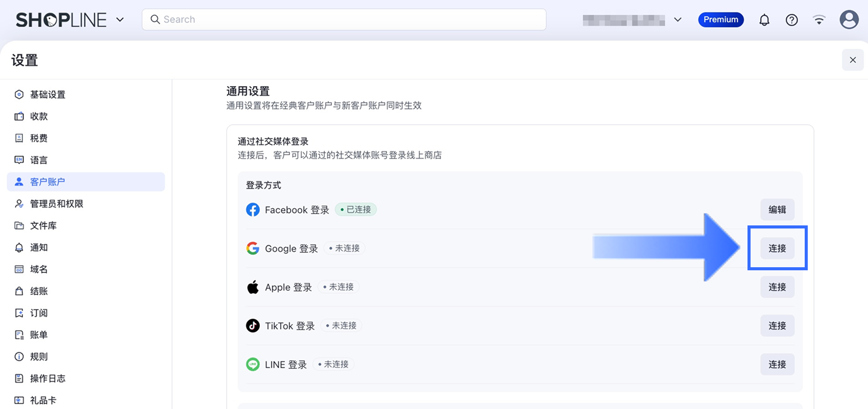
Task: Click 编辑 for Facebook login
Action: coord(777,210)
